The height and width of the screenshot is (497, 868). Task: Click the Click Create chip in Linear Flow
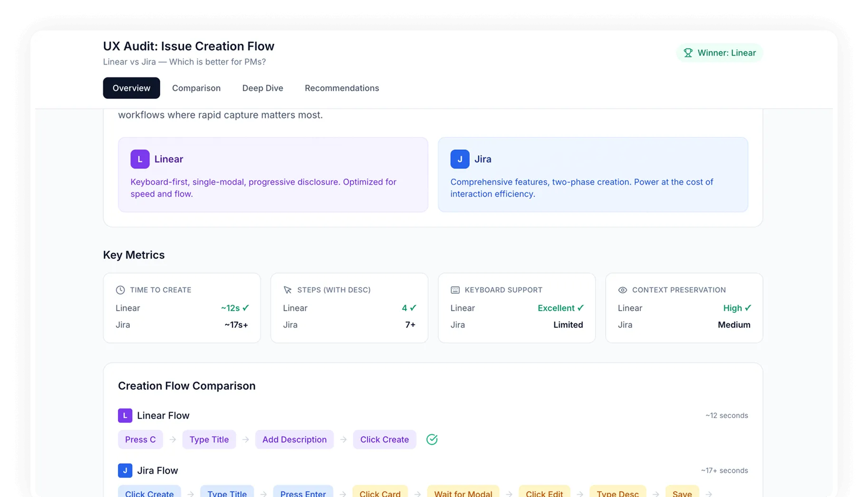[x=384, y=440]
